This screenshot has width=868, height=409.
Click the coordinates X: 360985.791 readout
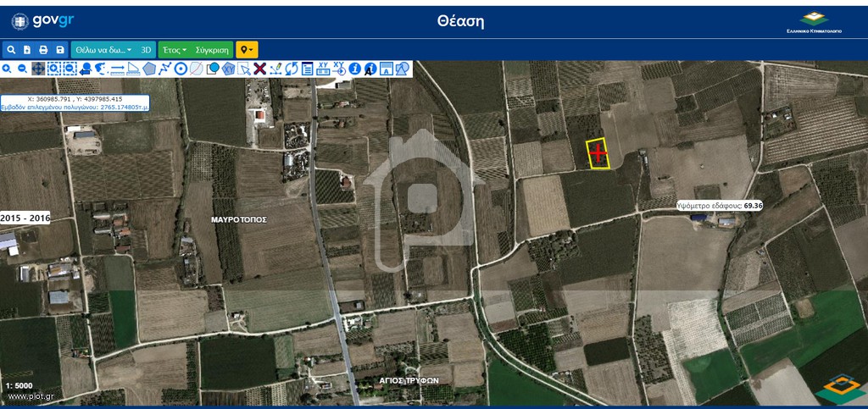[x=75, y=99]
